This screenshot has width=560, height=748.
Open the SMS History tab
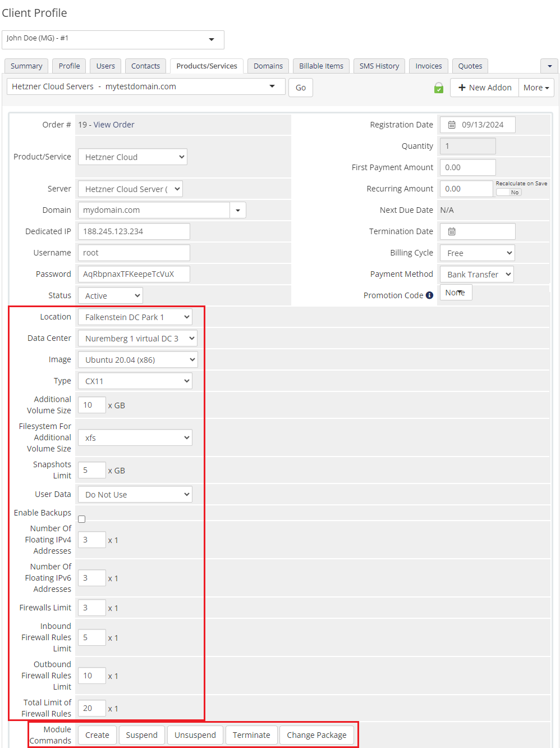pyautogui.click(x=379, y=66)
